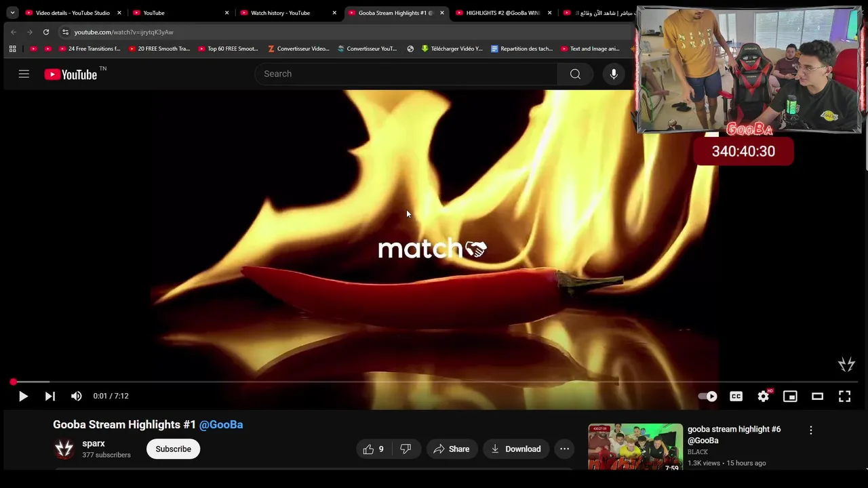This screenshot has width=868, height=488.
Task: Toggle closed captions
Action: click(736, 396)
